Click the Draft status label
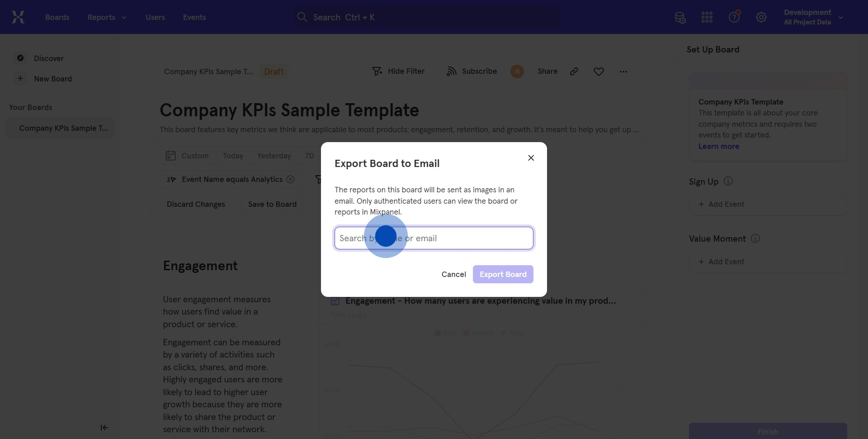This screenshot has width=868, height=439. (x=274, y=72)
